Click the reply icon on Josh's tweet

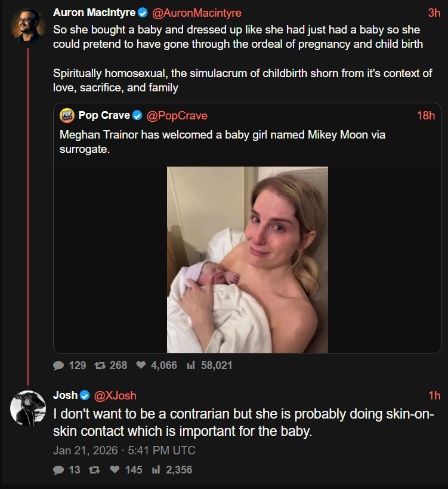(58, 470)
